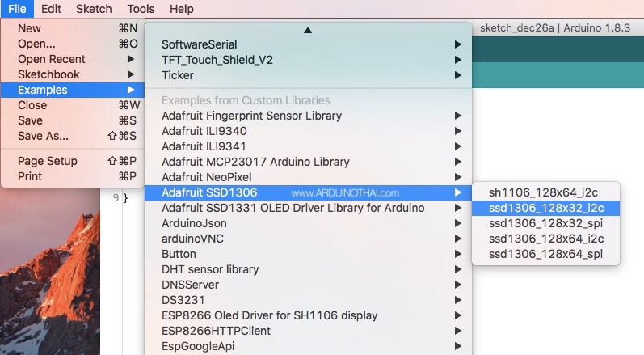Open the ssd1306_128x64_spi example
The width and height of the screenshot is (644, 355).
pyautogui.click(x=546, y=254)
